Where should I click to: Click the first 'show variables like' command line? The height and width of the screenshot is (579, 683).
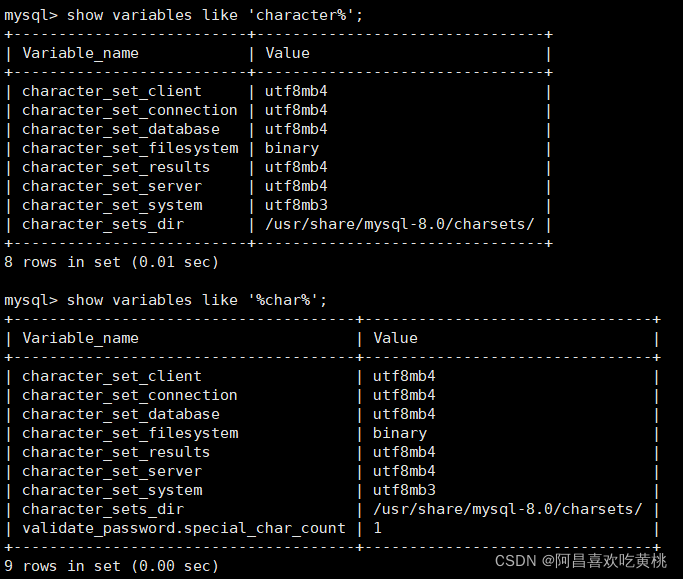(183, 16)
